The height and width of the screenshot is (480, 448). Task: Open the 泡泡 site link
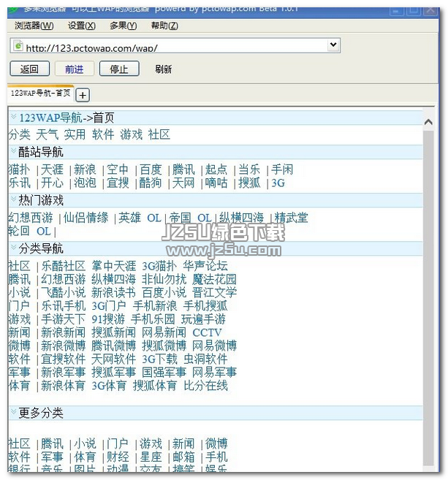click(x=85, y=183)
